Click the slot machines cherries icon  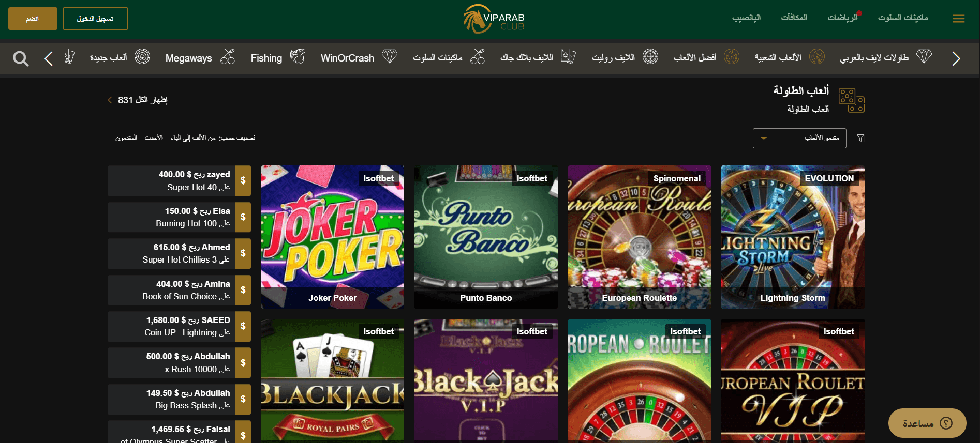(x=478, y=56)
